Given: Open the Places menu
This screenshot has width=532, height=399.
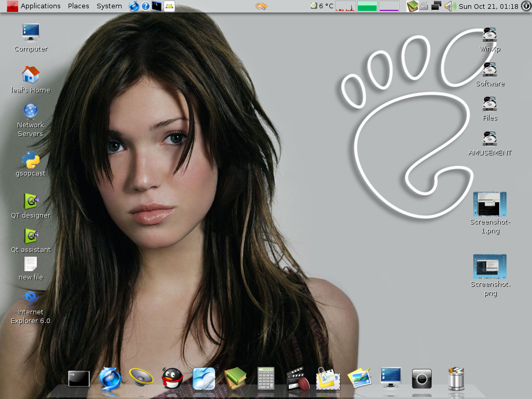Looking at the screenshot, I should click(x=78, y=6).
